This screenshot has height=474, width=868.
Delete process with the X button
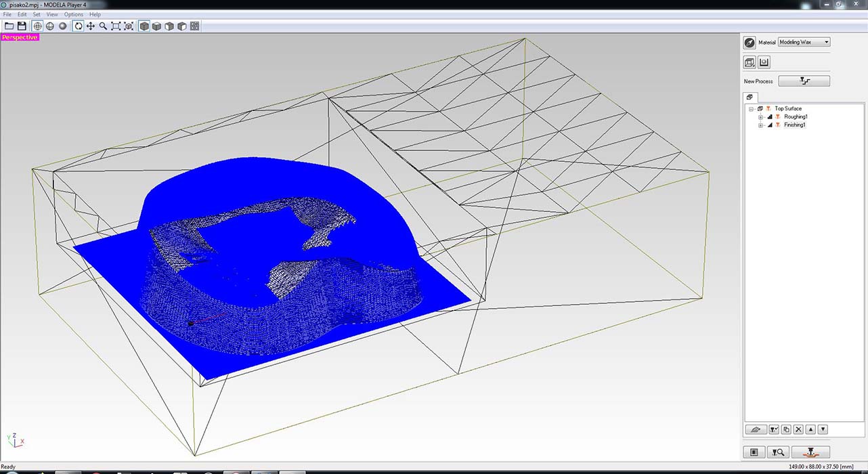(x=798, y=429)
